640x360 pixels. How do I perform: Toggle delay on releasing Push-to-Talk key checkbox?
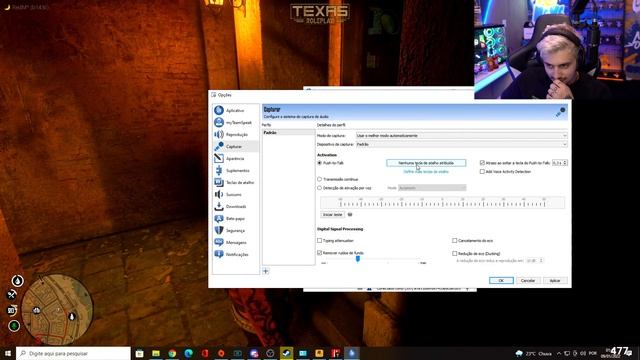pyautogui.click(x=482, y=163)
